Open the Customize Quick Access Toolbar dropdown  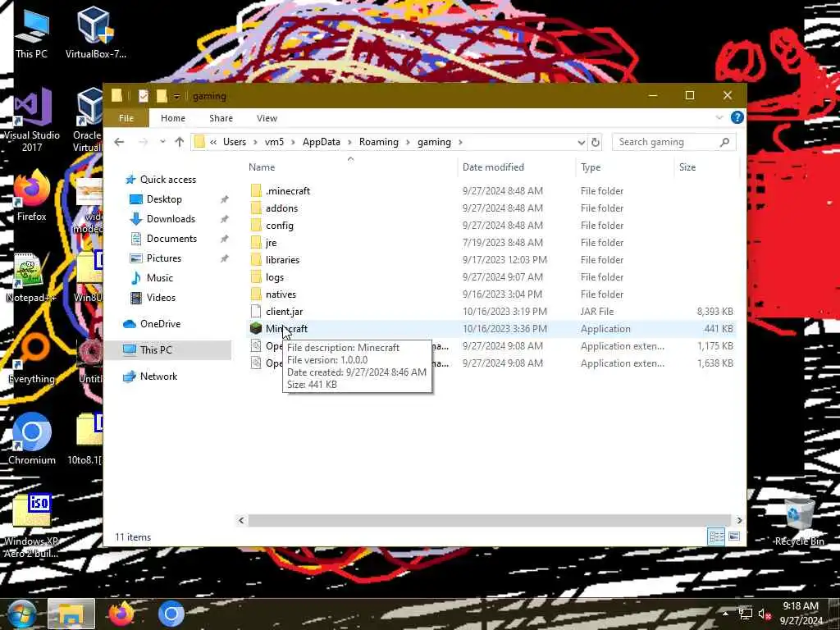click(176, 97)
